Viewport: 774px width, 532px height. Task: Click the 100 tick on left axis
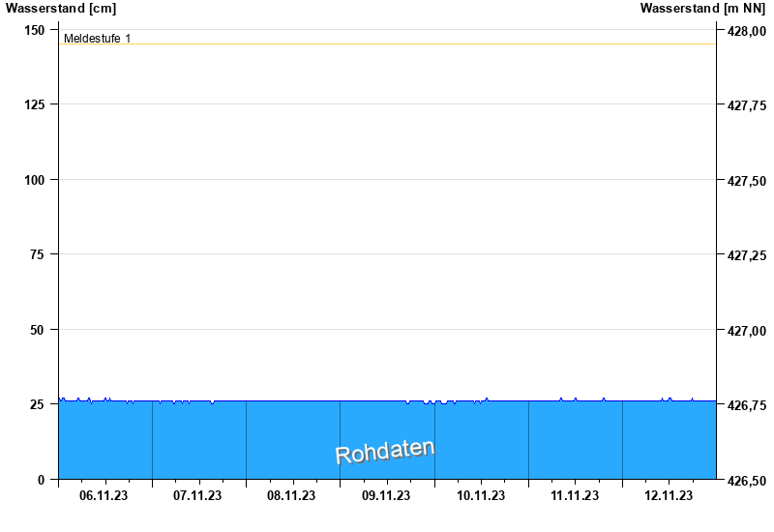click(x=35, y=180)
